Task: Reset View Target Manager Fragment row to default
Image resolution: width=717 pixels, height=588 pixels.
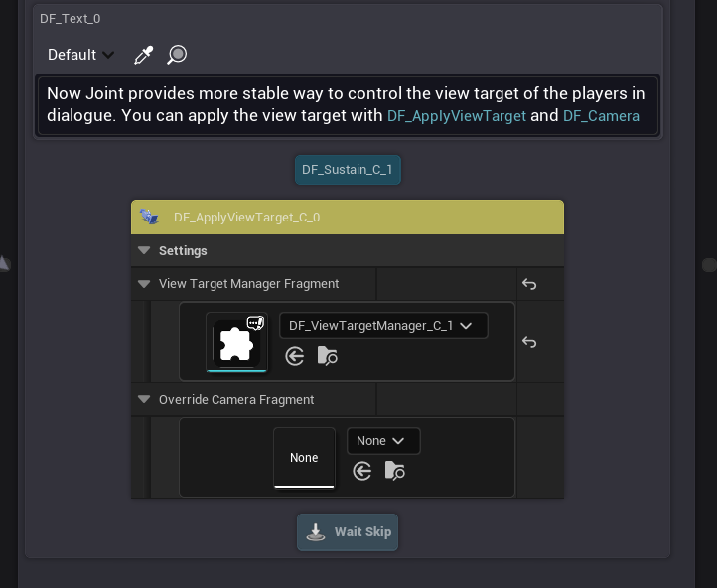Action: pos(529,284)
